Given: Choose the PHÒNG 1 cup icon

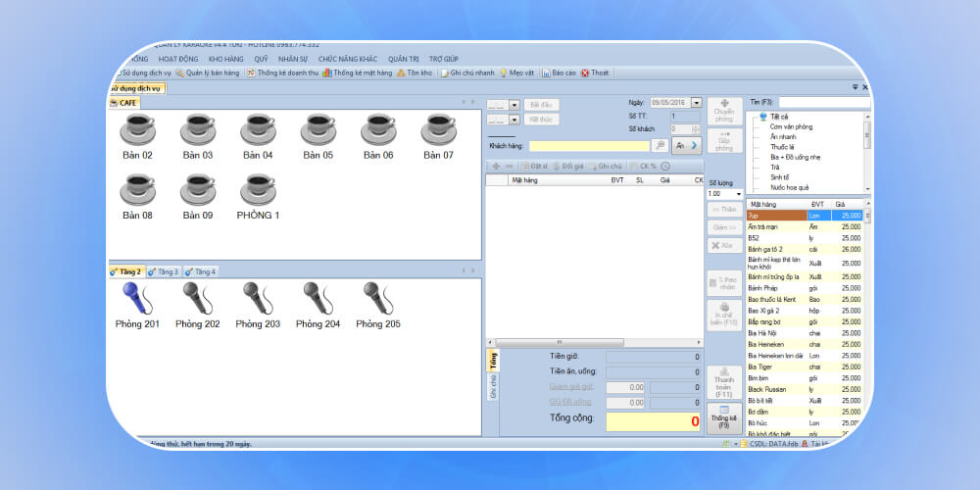Looking at the screenshot, I should coord(258,189).
